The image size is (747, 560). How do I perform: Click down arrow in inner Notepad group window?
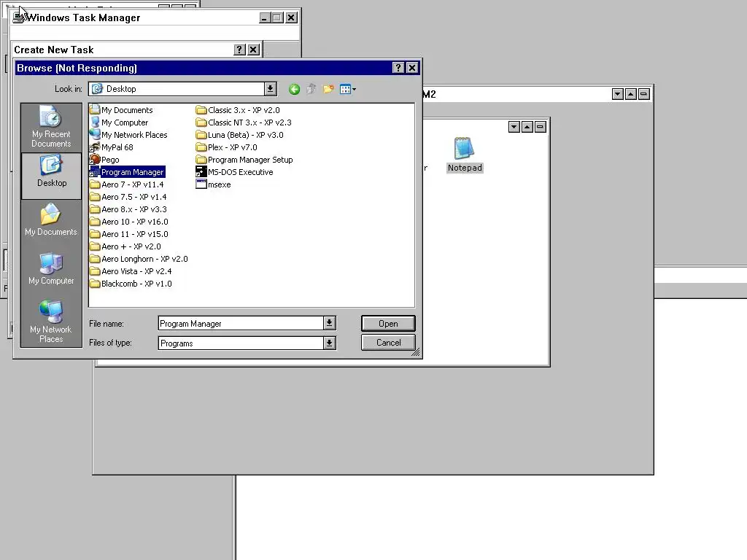click(514, 127)
